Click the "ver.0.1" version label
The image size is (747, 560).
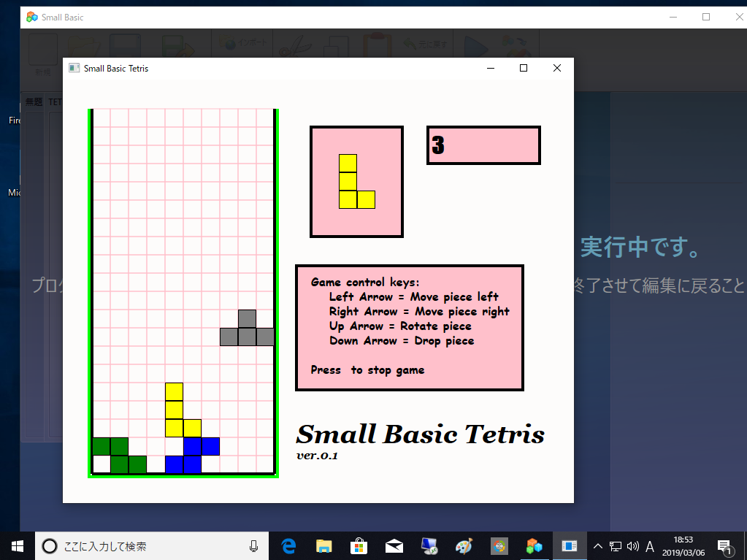317,456
